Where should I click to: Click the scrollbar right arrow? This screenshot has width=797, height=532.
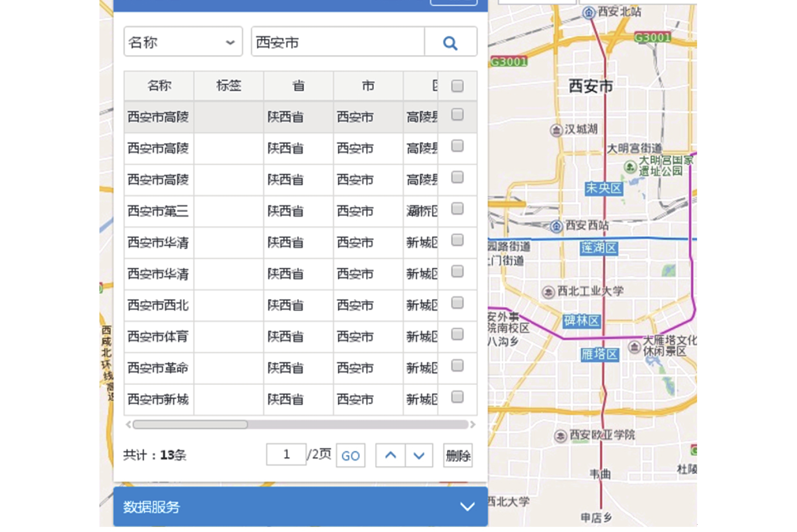473,424
